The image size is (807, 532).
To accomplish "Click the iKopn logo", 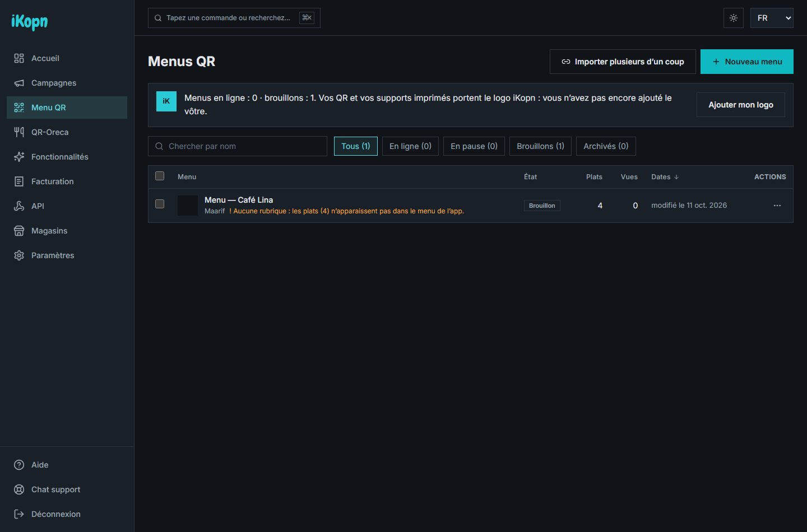I will tap(30, 21).
